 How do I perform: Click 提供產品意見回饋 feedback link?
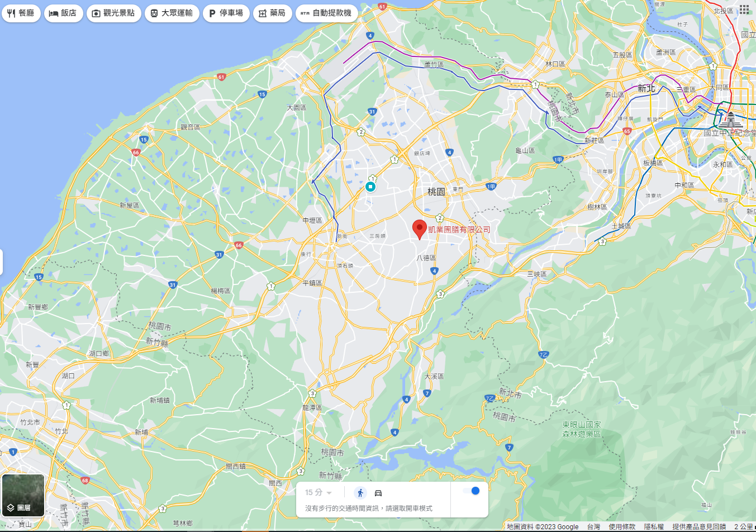[x=699, y=526]
